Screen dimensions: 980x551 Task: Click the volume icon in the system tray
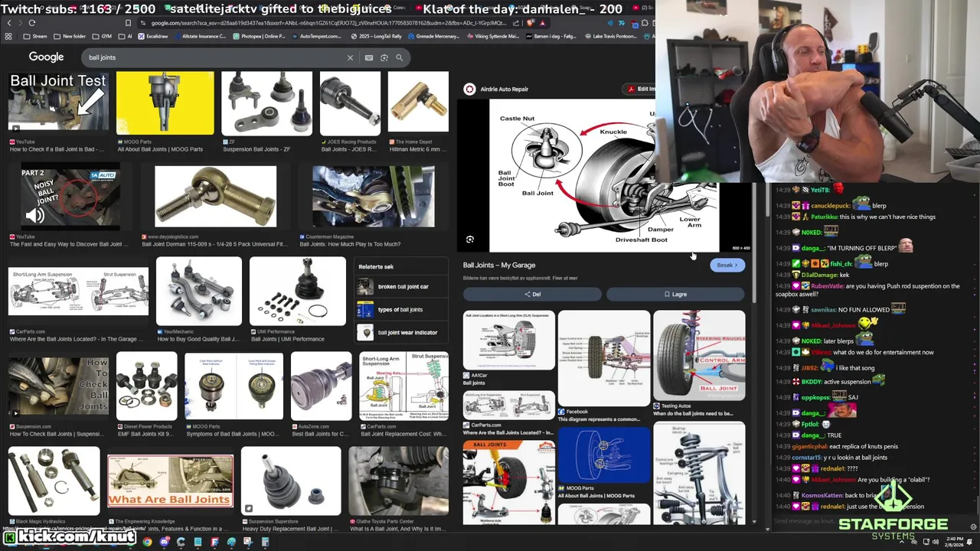pos(936,542)
